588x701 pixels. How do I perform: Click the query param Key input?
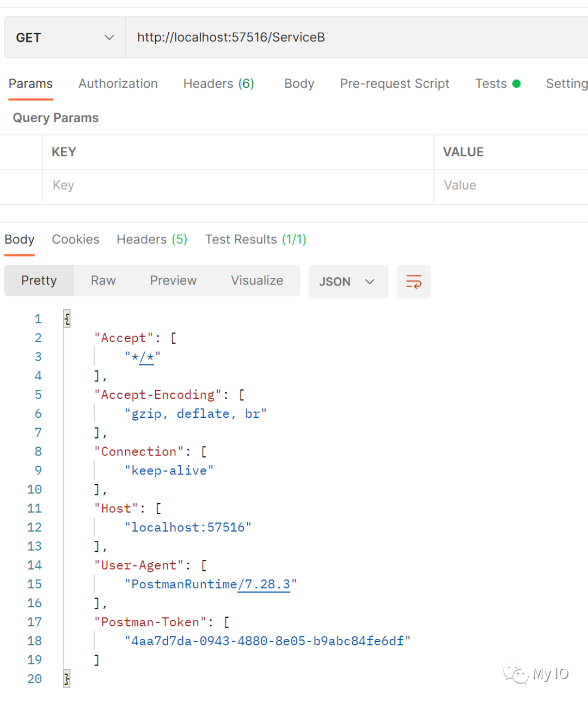pos(238,186)
